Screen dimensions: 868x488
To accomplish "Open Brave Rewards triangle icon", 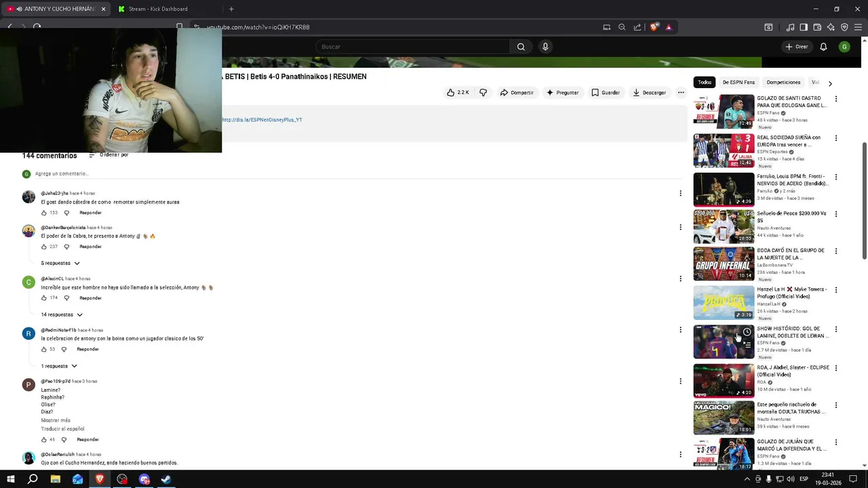I will coord(669,27).
